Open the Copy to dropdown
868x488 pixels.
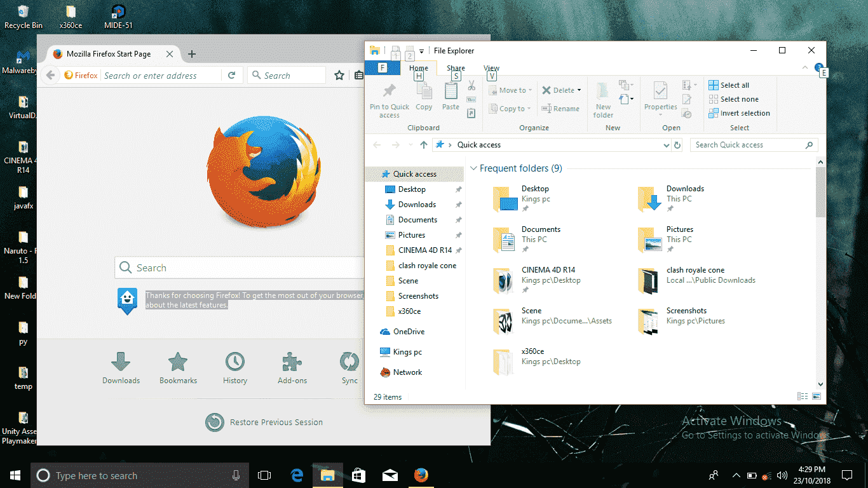coord(509,109)
